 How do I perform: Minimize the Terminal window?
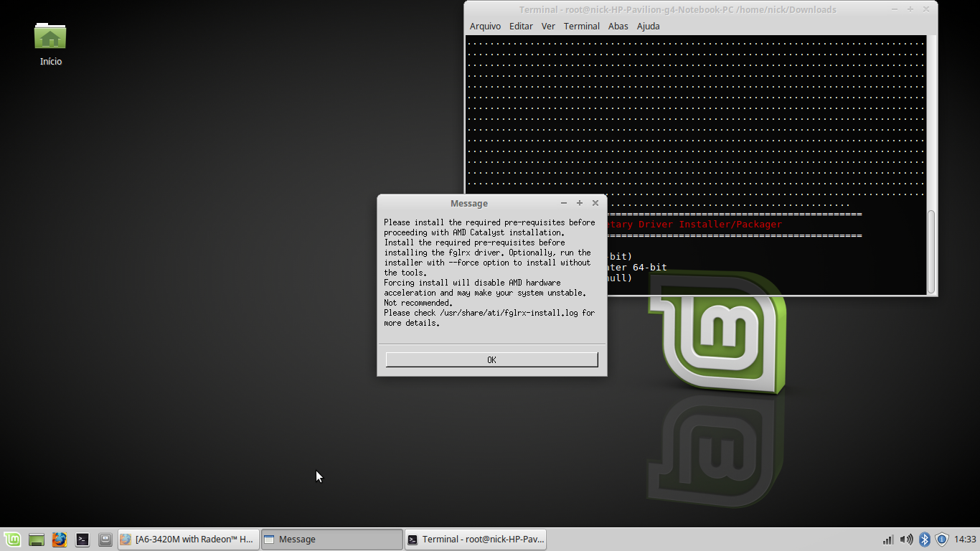point(895,9)
